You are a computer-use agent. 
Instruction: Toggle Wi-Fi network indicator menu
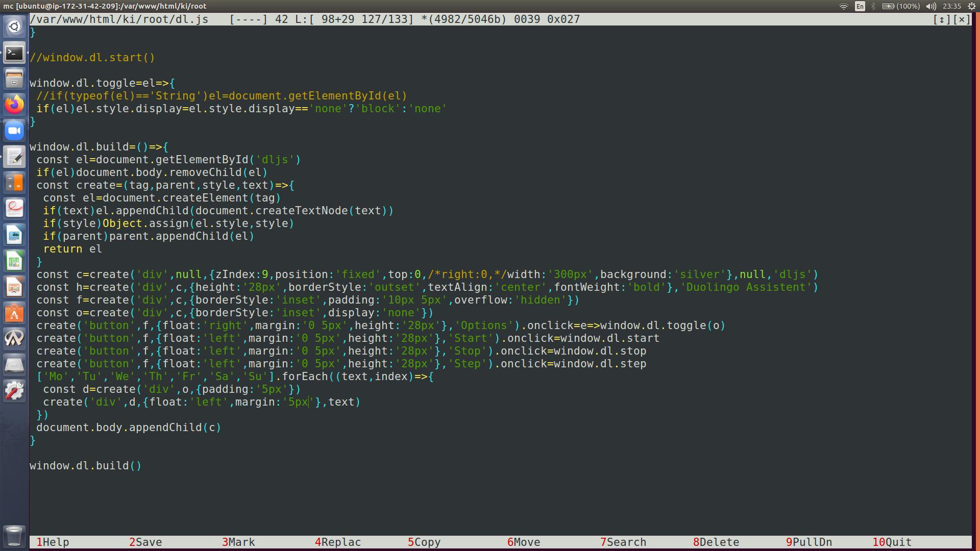click(843, 6)
